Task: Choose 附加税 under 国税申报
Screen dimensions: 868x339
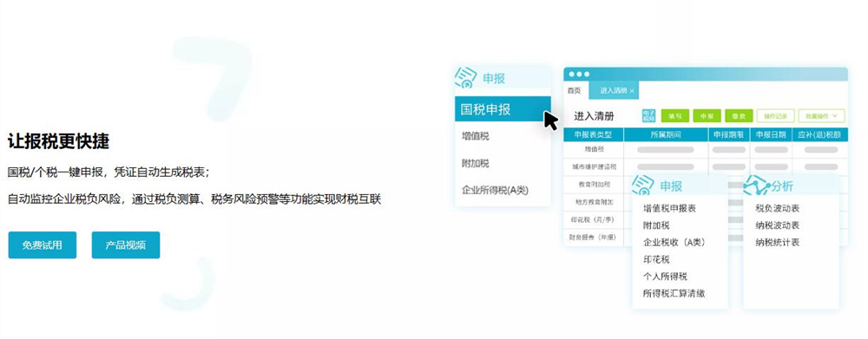Action: (x=476, y=164)
